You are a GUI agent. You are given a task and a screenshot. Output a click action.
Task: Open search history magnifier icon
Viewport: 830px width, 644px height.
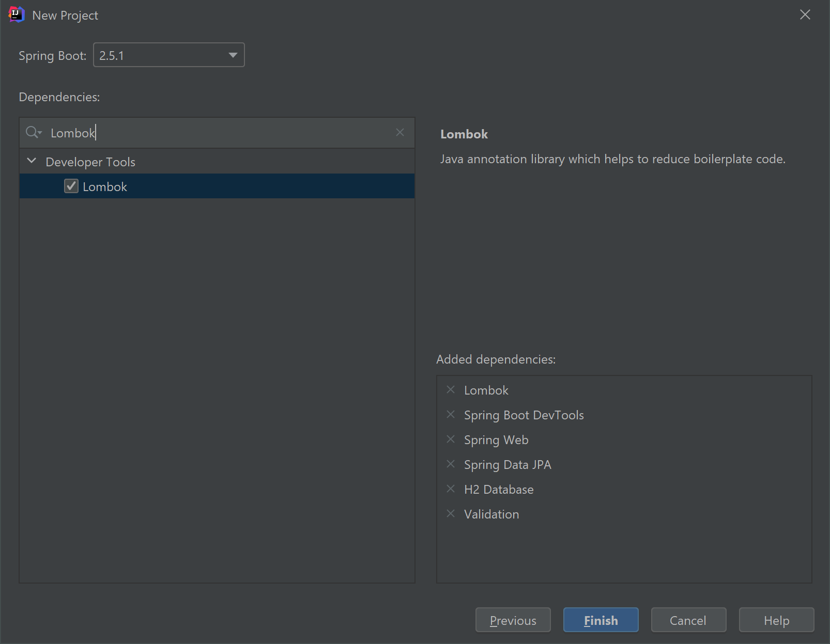click(x=33, y=133)
